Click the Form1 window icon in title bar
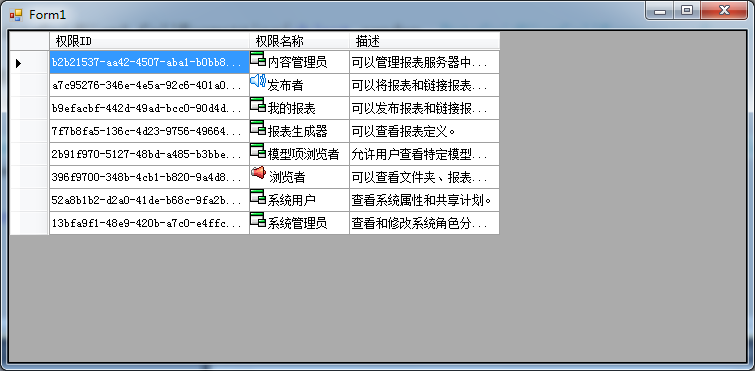Screen dimensions: 755x371 pyautogui.click(x=16, y=15)
